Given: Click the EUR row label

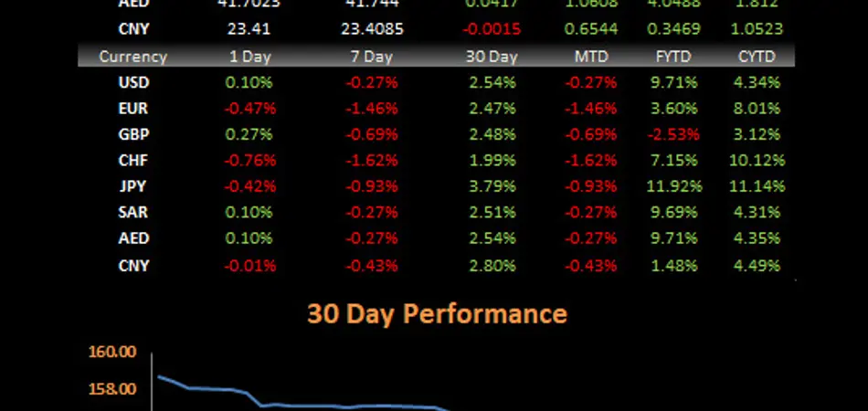Looking at the screenshot, I should pyautogui.click(x=133, y=109).
